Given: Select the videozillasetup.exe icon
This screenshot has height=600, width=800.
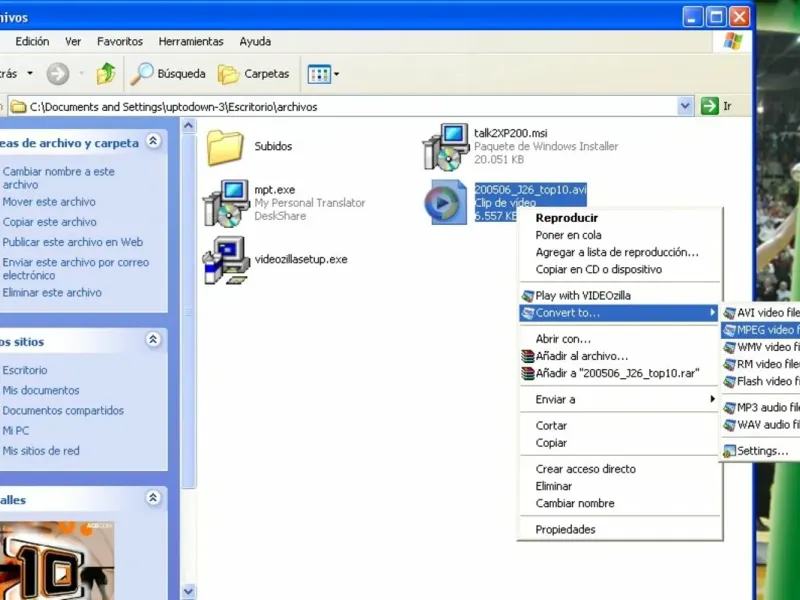Looking at the screenshot, I should tap(226, 260).
